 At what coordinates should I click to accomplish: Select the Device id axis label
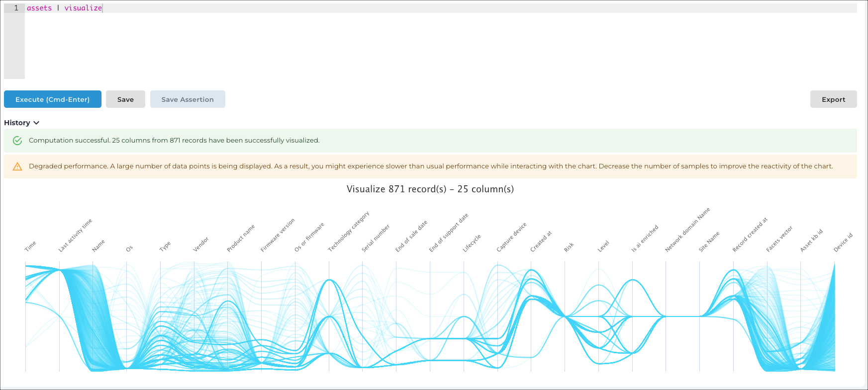[x=843, y=242]
